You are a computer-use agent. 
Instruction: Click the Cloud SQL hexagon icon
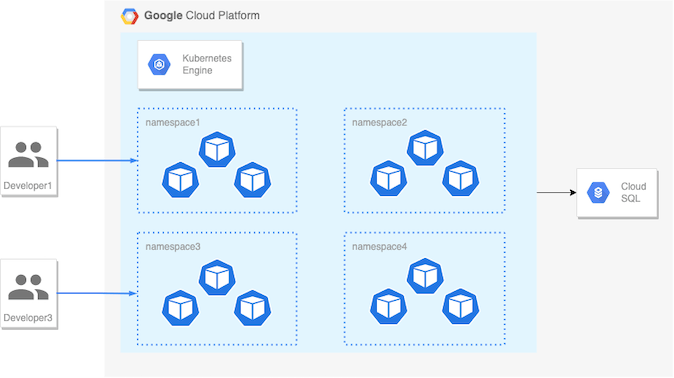pyautogui.click(x=598, y=193)
